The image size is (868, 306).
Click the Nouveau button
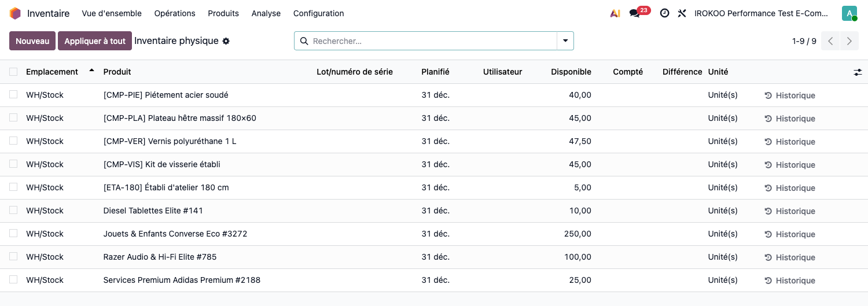coord(32,41)
